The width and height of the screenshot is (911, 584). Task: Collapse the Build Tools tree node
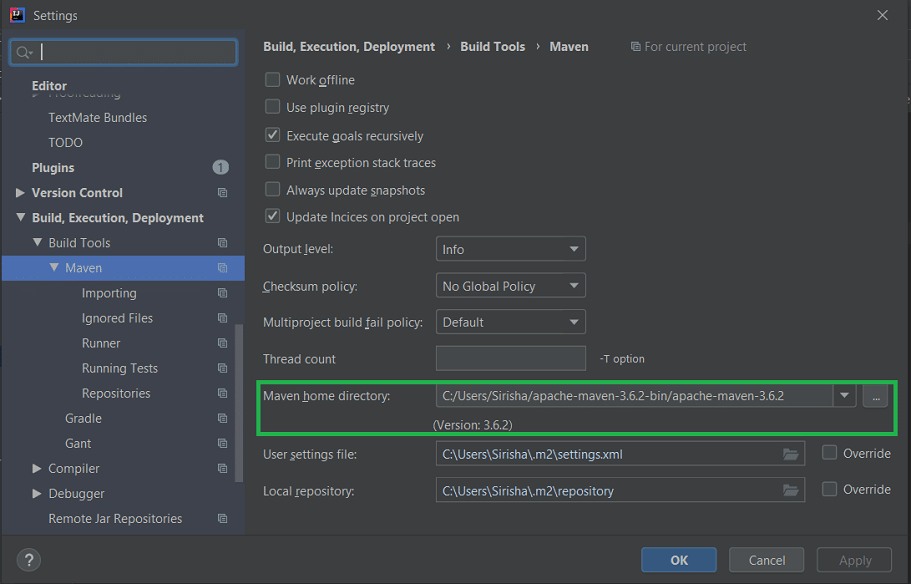pyautogui.click(x=37, y=242)
